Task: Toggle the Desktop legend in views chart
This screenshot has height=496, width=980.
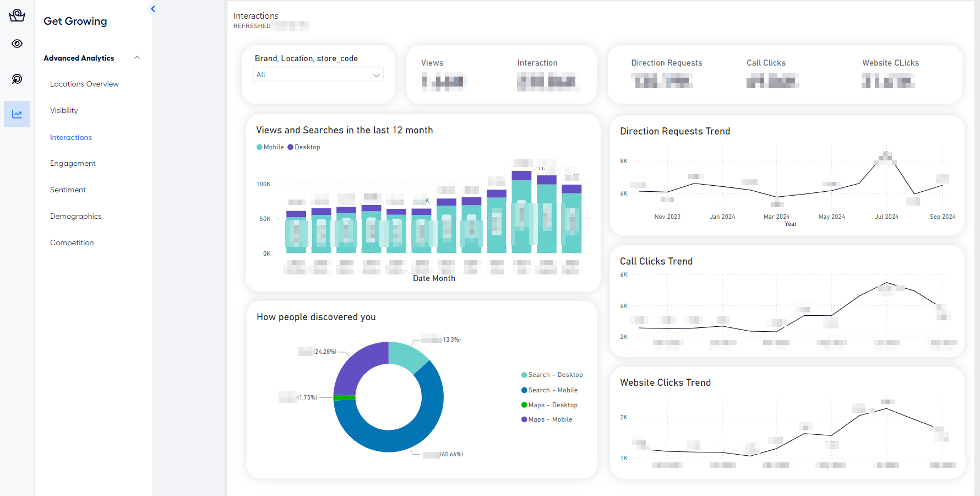Action: [x=304, y=147]
